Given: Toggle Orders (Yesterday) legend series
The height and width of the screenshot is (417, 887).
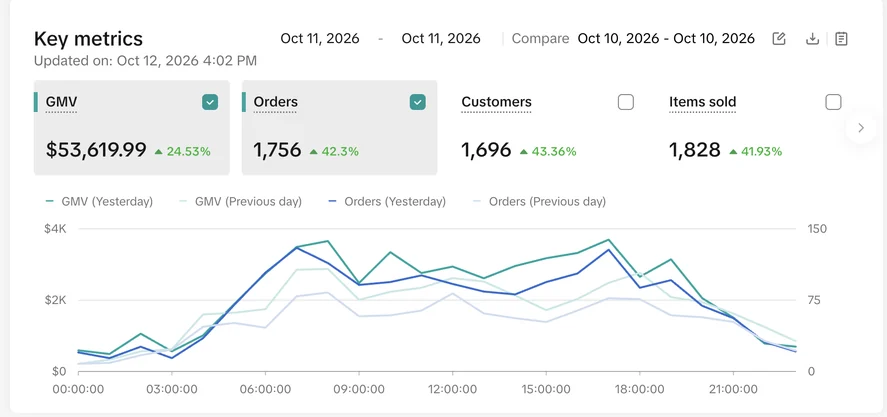Looking at the screenshot, I should pyautogui.click(x=387, y=201).
